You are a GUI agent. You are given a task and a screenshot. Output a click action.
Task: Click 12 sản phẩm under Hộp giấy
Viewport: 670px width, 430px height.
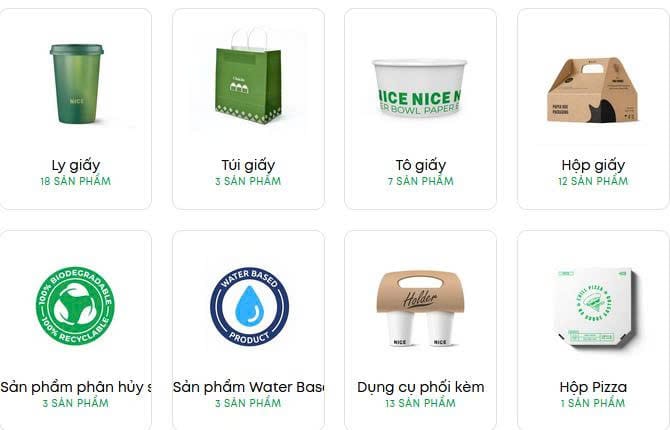(593, 181)
